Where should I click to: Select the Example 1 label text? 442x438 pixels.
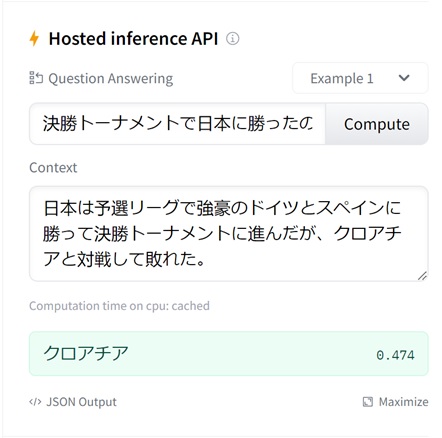[x=342, y=78]
